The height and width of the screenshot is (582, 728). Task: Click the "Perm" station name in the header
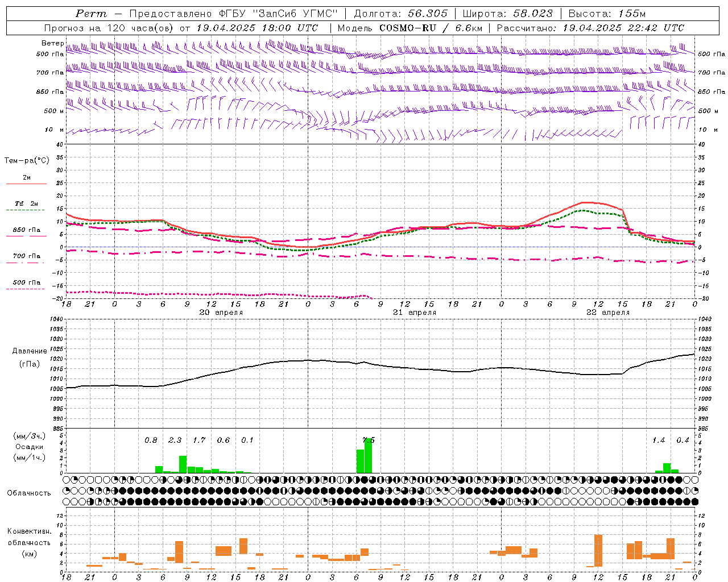pos(92,14)
